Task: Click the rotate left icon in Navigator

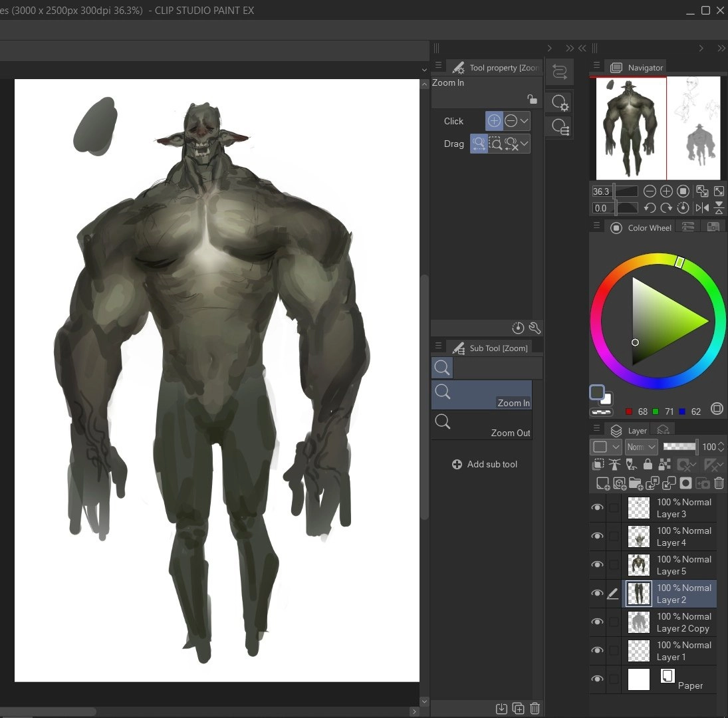Action: (x=650, y=208)
